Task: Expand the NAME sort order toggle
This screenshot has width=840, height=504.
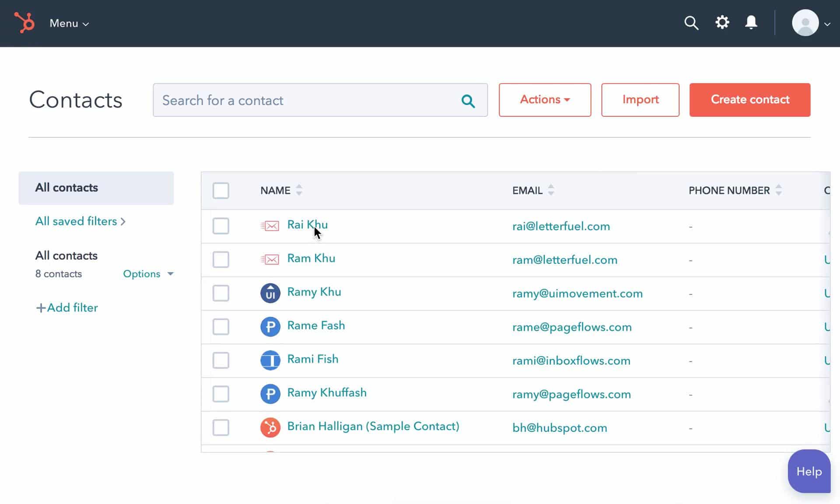Action: click(299, 190)
